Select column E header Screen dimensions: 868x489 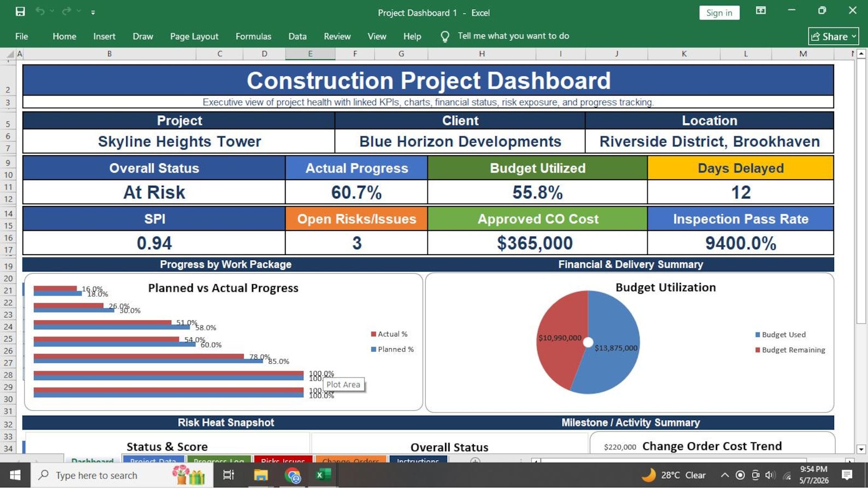tap(310, 54)
